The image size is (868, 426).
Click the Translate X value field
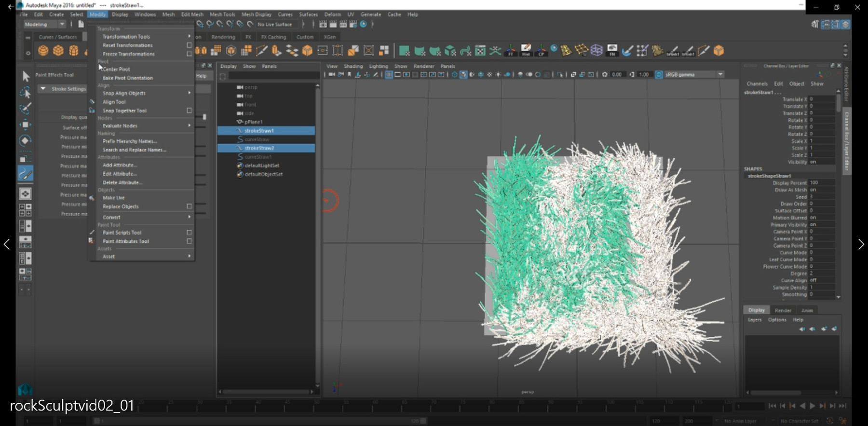coord(822,99)
